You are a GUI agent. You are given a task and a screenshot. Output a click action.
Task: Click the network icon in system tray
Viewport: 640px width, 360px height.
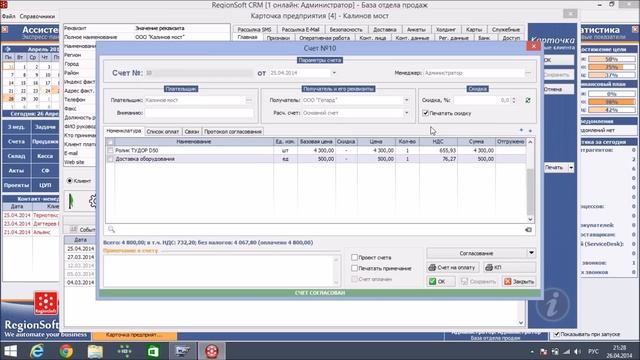(566, 351)
